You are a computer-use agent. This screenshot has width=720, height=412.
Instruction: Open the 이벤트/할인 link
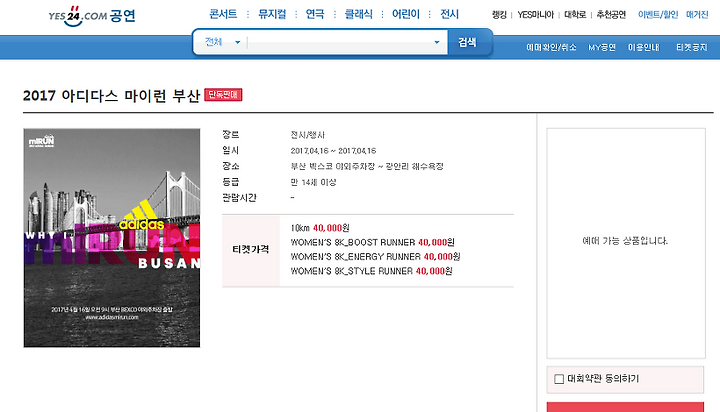[658, 15]
